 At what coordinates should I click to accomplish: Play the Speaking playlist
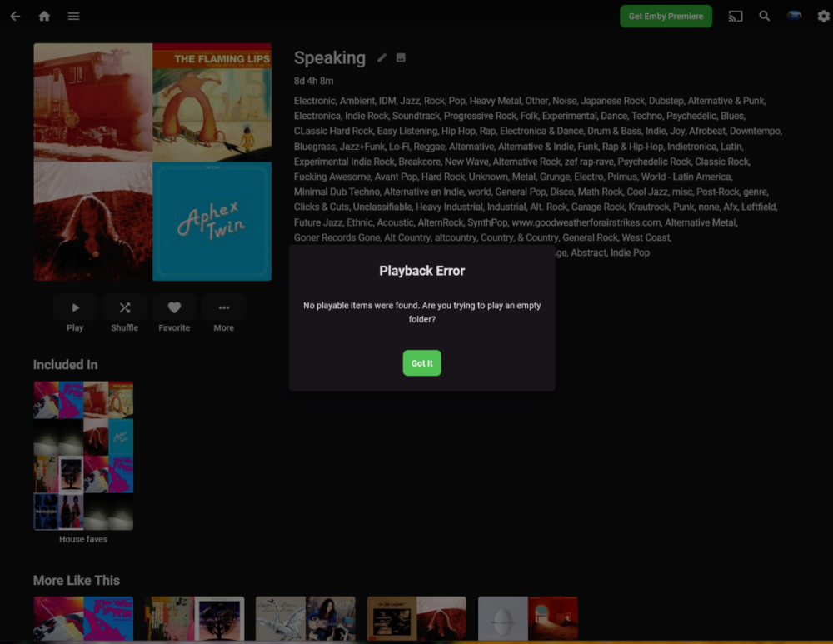pyautogui.click(x=75, y=307)
